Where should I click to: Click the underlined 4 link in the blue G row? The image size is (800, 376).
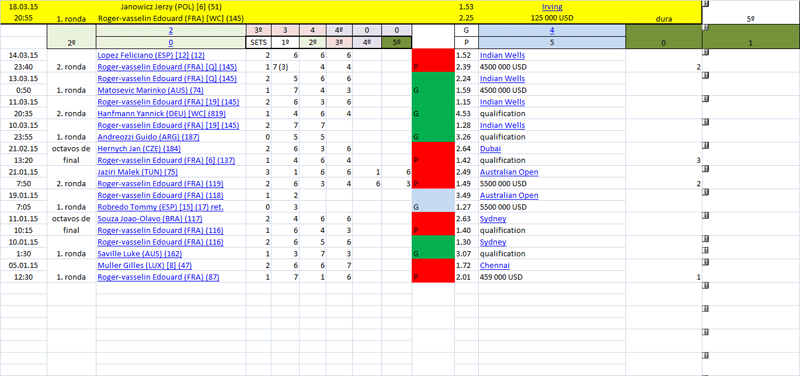(552, 31)
